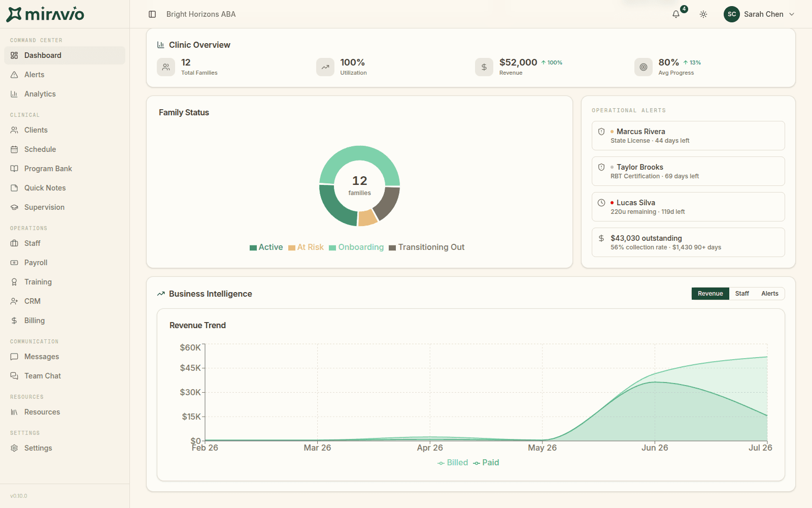The height and width of the screenshot is (508, 812).
Task: Click the Avg Progress target icon
Action: (x=644, y=67)
